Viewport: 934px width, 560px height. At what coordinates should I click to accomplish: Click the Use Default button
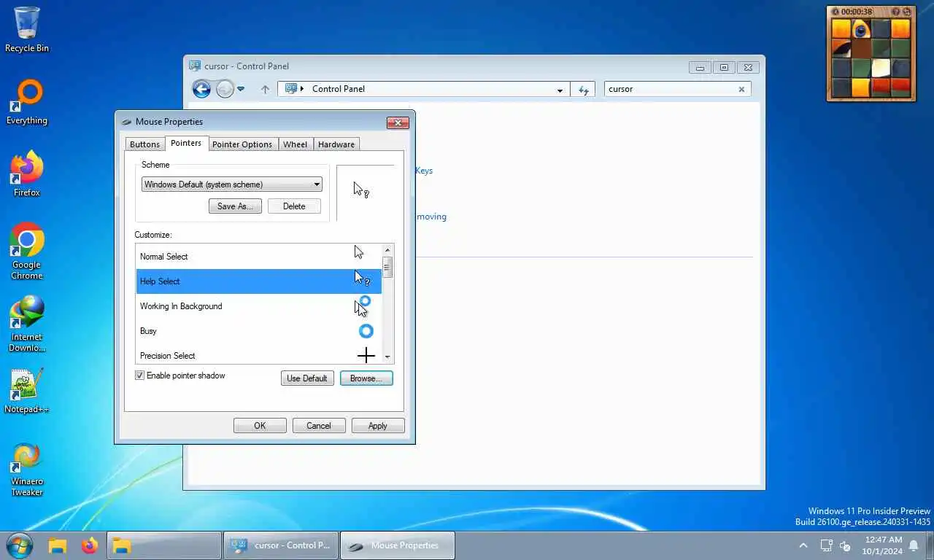point(307,378)
